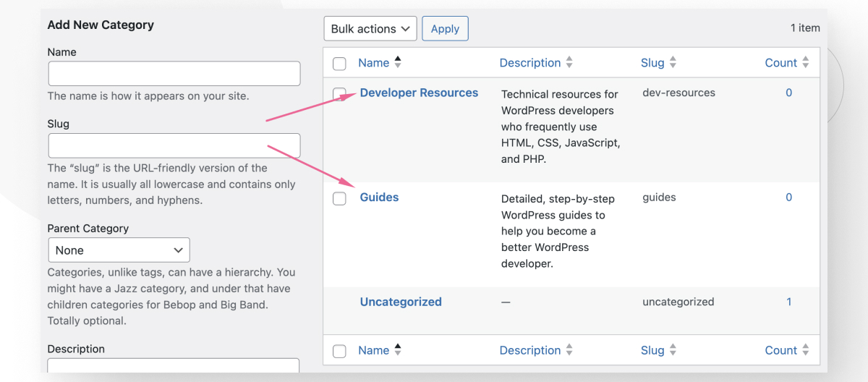The height and width of the screenshot is (382, 868).
Task: Click the bottom Slug column header link
Action: tap(652, 350)
